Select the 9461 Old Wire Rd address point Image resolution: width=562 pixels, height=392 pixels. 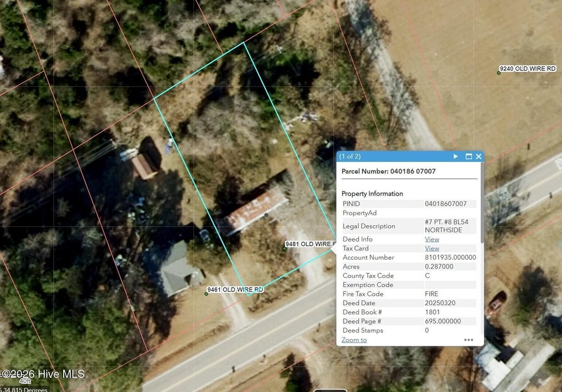[x=206, y=294]
